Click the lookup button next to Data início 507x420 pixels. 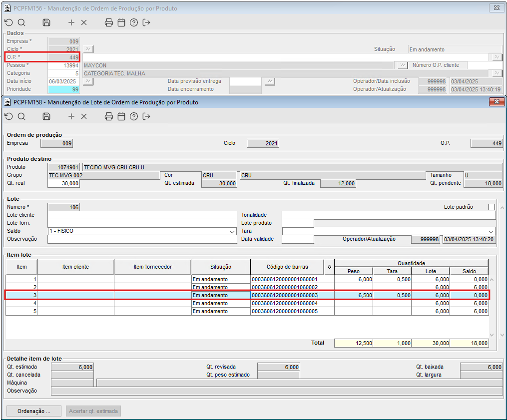(88, 81)
